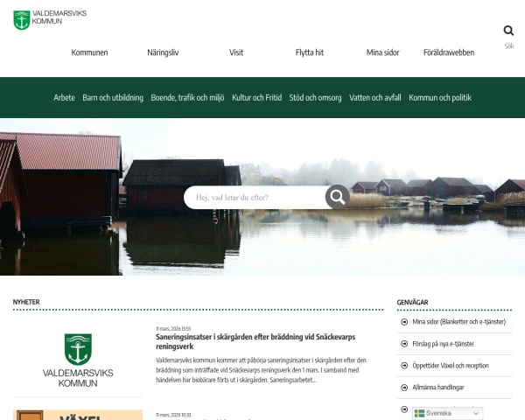
Task: Select Barn och utbildning in green menu
Action: pos(113,98)
